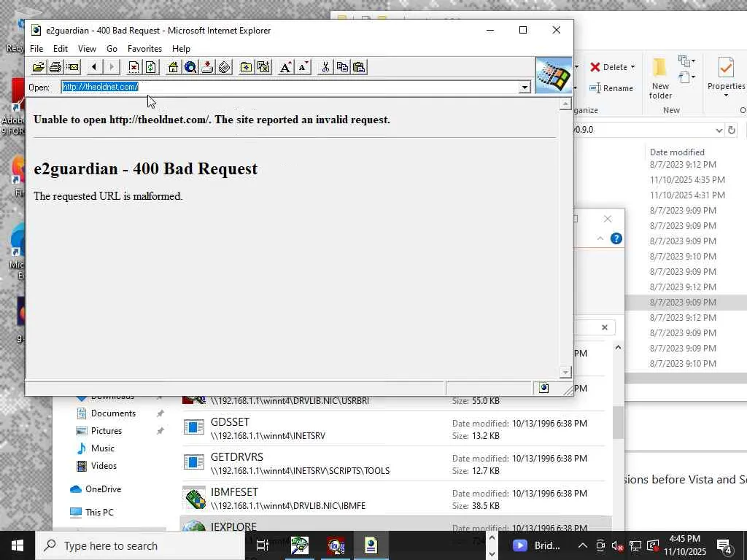
Task: Open Documents in the navigation pane
Action: coord(113,413)
